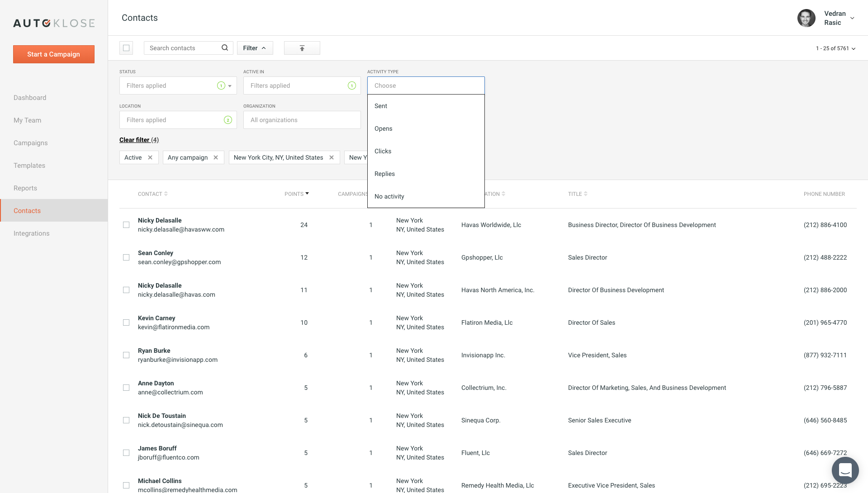
Task: Expand the Status filter dropdown
Action: tap(230, 86)
